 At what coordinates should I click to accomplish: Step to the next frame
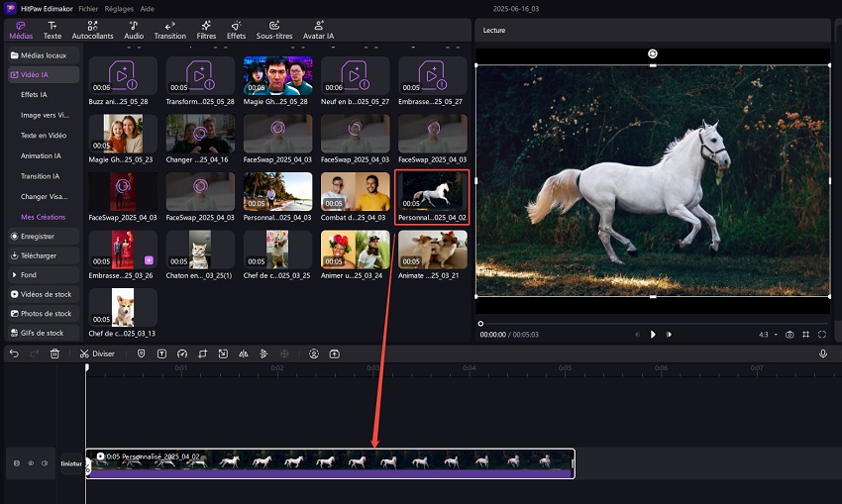click(669, 335)
